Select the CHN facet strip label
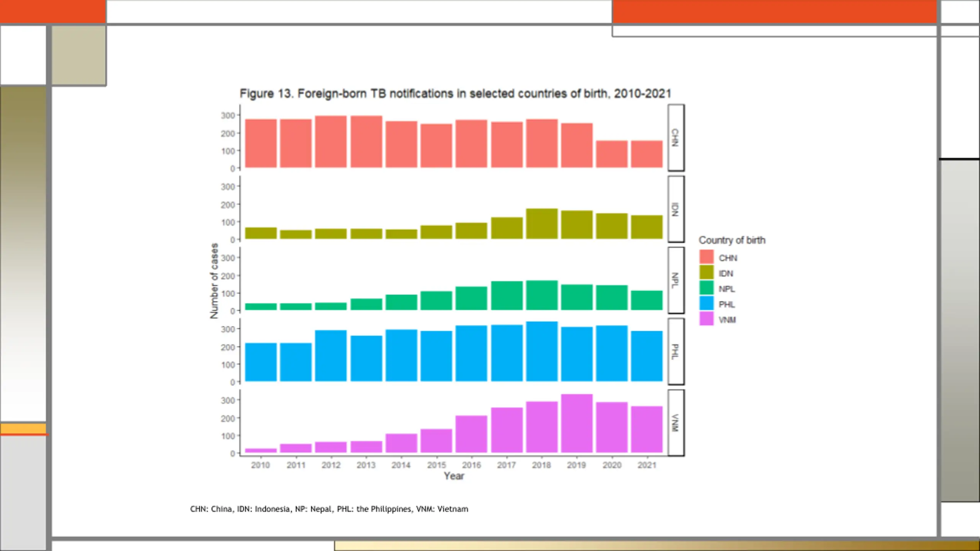The width and height of the screenshot is (980, 551). [x=676, y=137]
